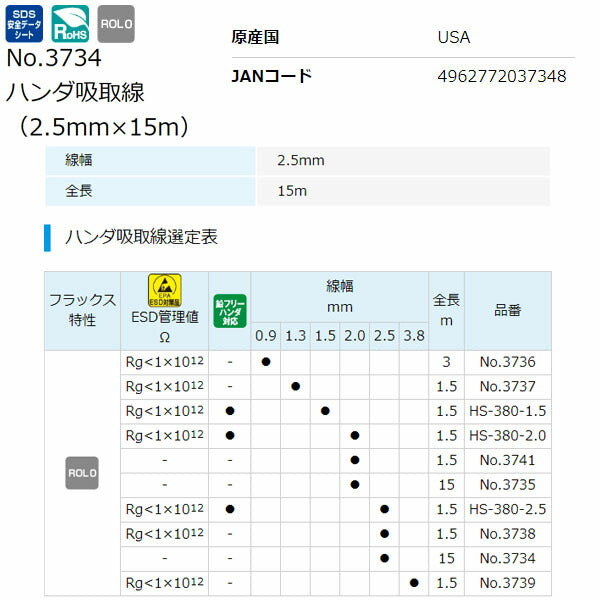Click the 全長 value 15m
The width and height of the screenshot is (600, 600).
pyautogui.click(x=292, y=191)
